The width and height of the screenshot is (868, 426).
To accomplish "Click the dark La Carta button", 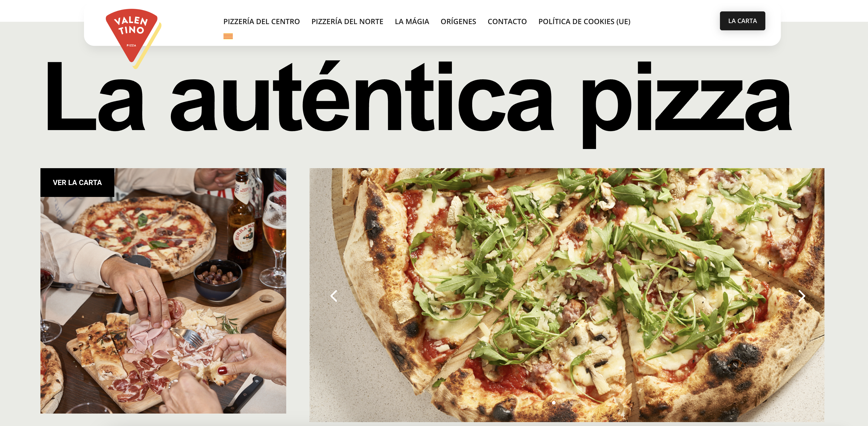I will (742, 21).
